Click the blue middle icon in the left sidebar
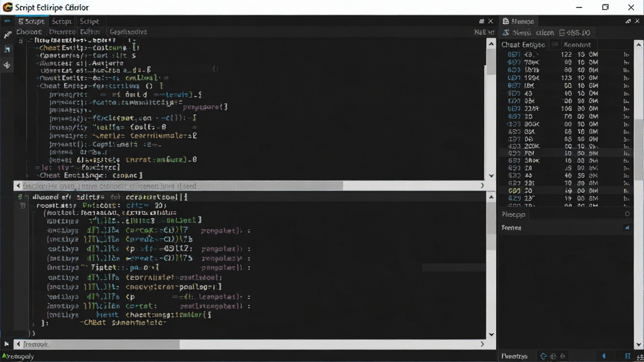 point(8,50)
